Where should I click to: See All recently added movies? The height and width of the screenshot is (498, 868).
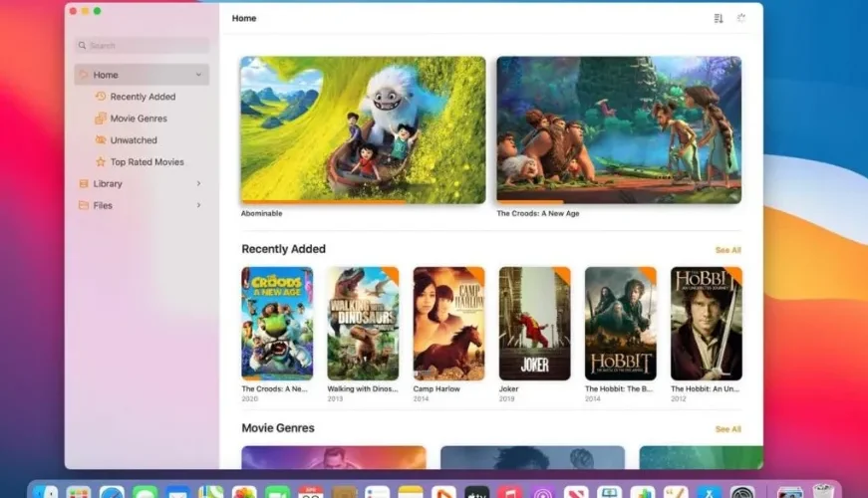click(727, 250)
